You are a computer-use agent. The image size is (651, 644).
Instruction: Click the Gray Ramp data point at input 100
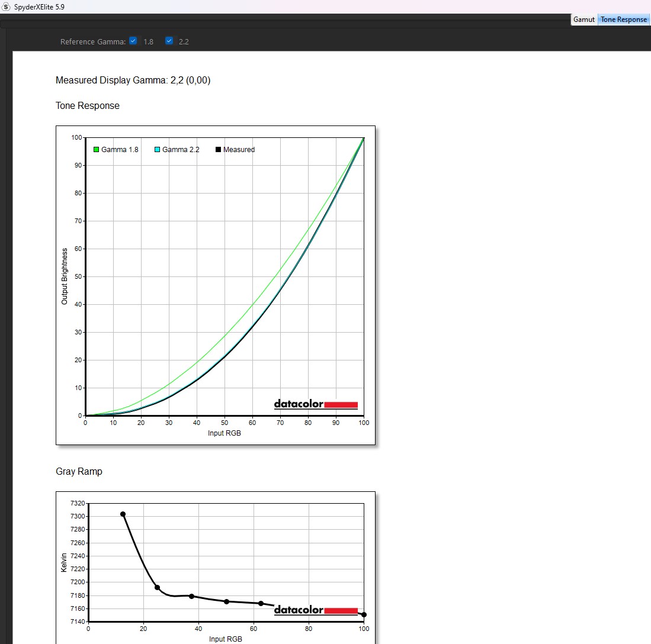point(364,614)
